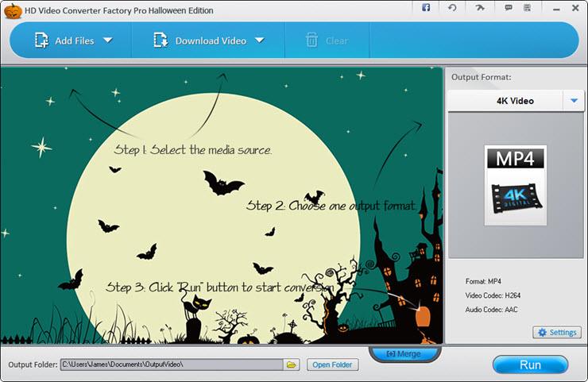Click the upgrade arrow icon in title bar
The height and width of the screenshot is (382, 588).
(480, 7)
